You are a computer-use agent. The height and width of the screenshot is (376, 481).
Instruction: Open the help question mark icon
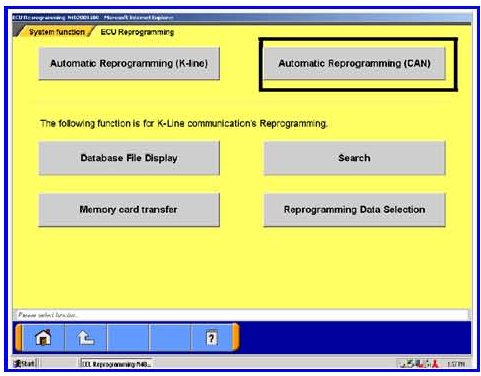point(211,337)
